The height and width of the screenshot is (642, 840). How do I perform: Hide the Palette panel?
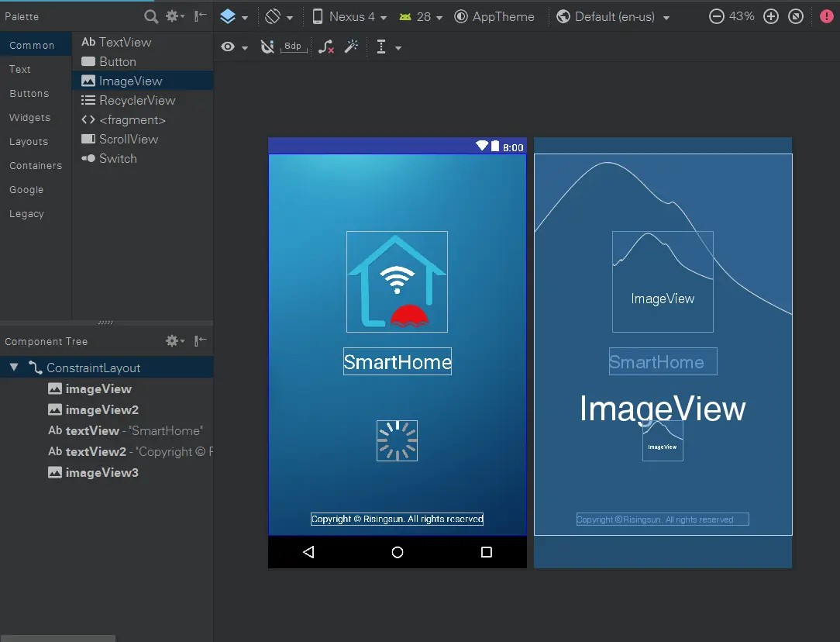tap(201, 16)
